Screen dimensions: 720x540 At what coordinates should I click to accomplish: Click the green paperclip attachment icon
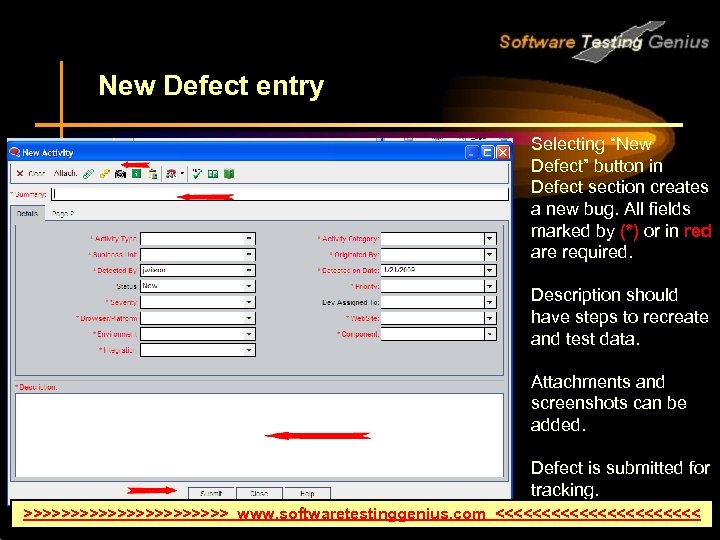click(x=88, y=174)
